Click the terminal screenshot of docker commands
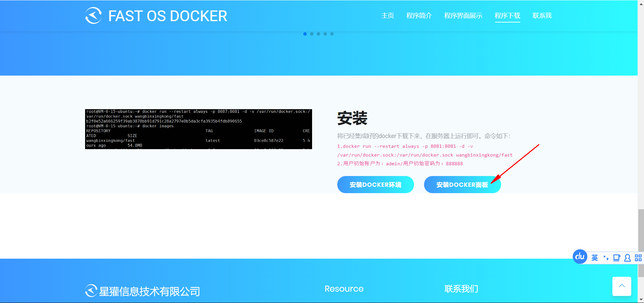Viewport: 644px width, 303px height. (198, 129)
